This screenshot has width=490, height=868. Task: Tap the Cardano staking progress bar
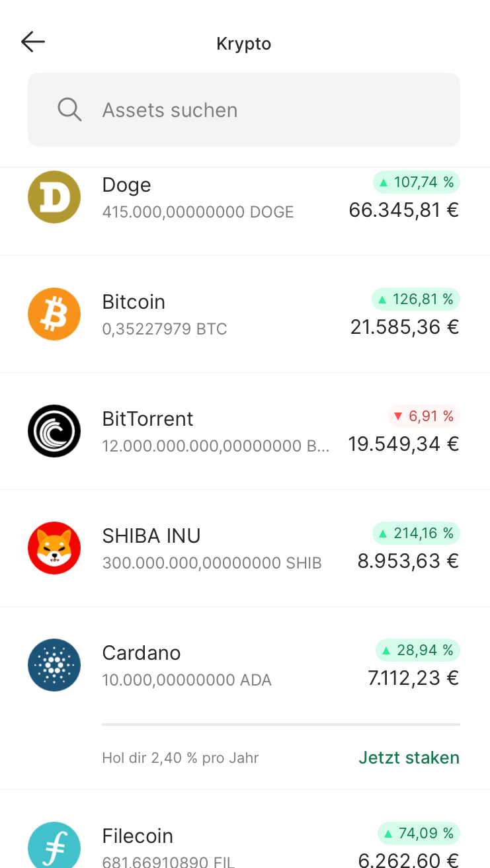(x=281, y=725)
